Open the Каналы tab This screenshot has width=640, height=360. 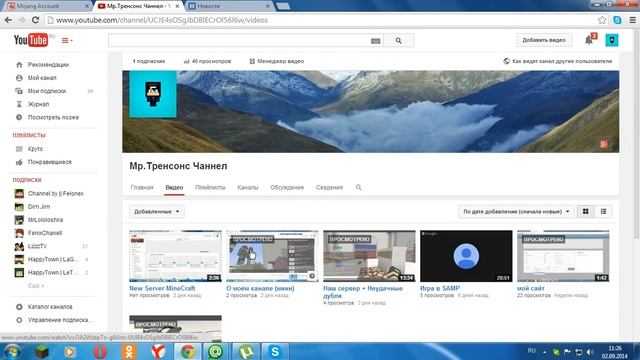248,187
